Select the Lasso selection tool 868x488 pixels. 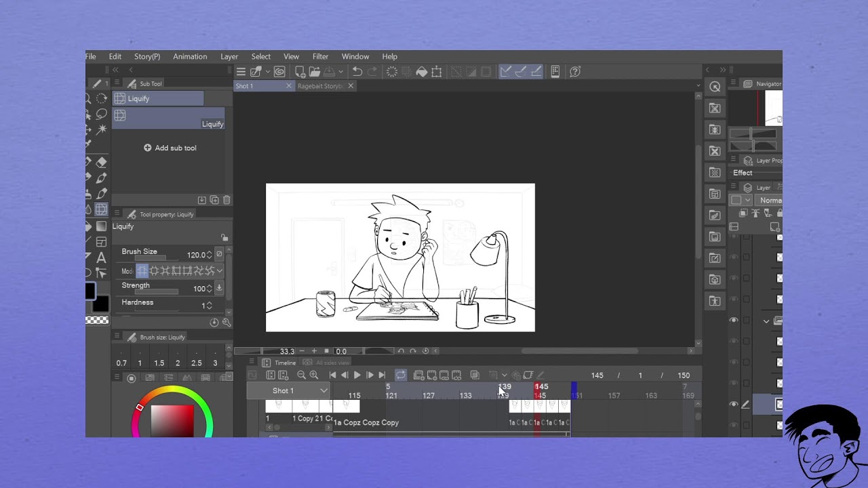point(101,114)
